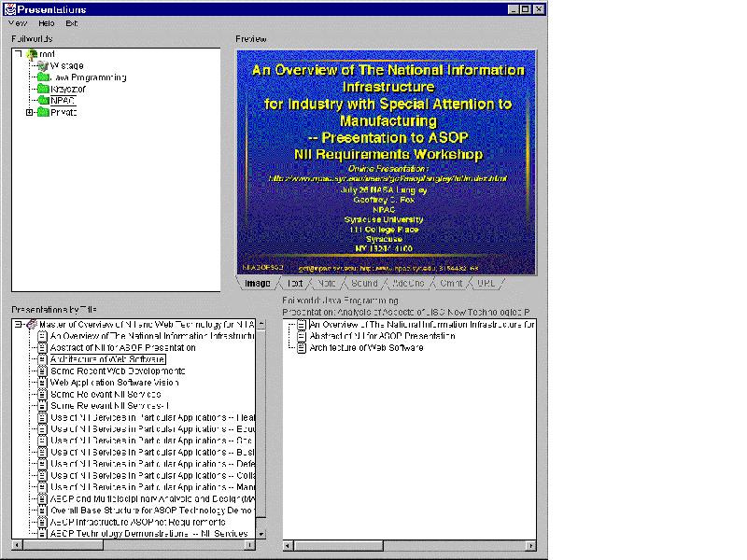Click the Some Relevant NII Services-II slide icon

click(x=42, y=406)
